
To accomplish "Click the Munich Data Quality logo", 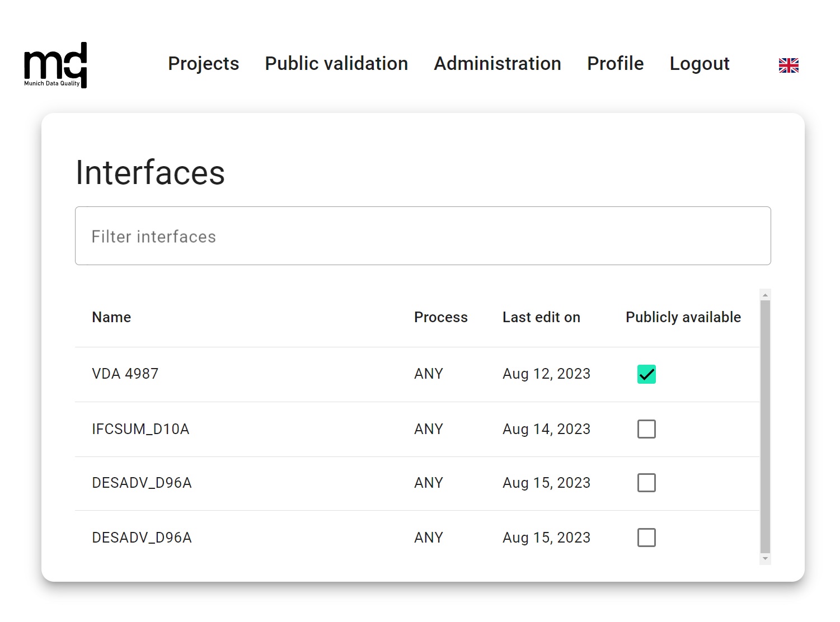I will (x=55, y=65).
